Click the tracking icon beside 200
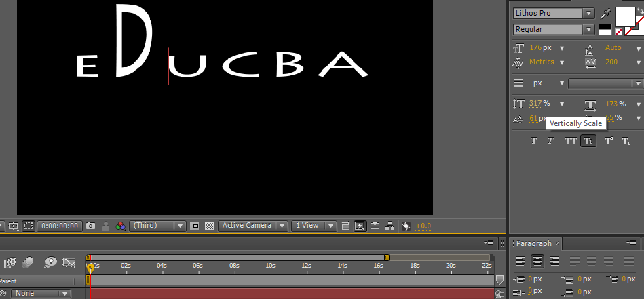This screenshot has width=644, height=299. (x=590, y=64)
